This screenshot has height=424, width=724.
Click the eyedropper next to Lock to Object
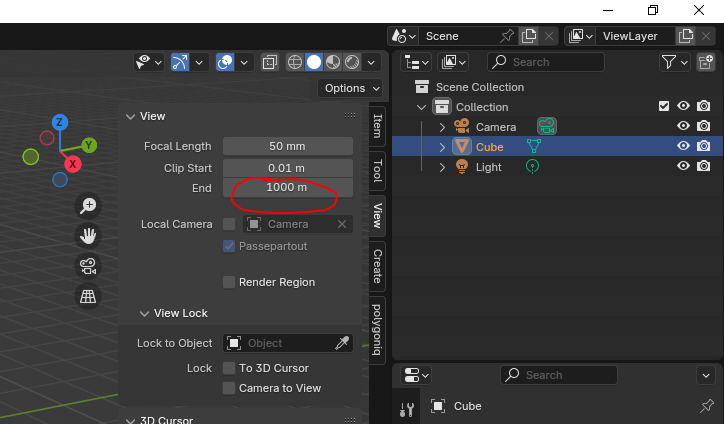point(342,343)
